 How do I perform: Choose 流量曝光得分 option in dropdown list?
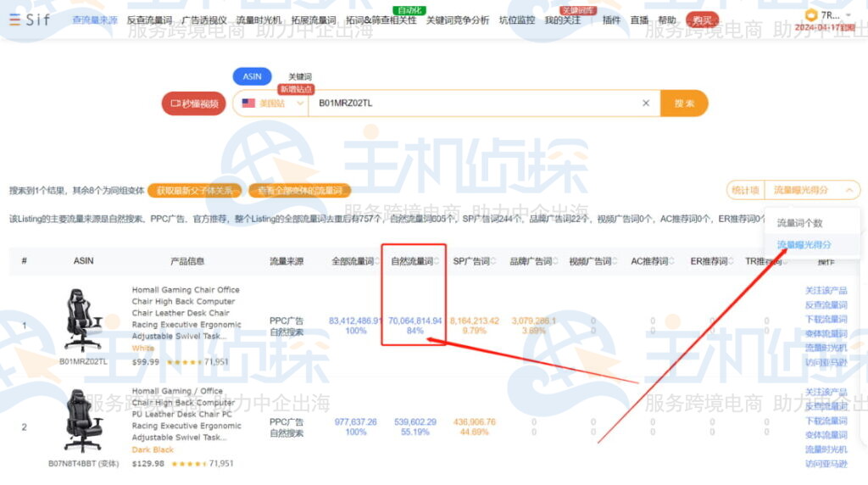[804, 245]
